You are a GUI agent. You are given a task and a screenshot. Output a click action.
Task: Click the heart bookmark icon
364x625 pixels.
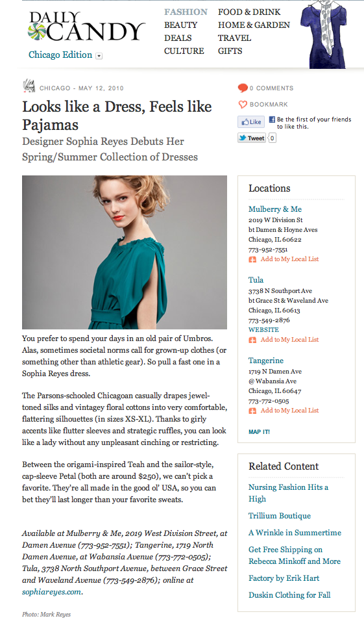pyautogui.click(x=243, y=105)
